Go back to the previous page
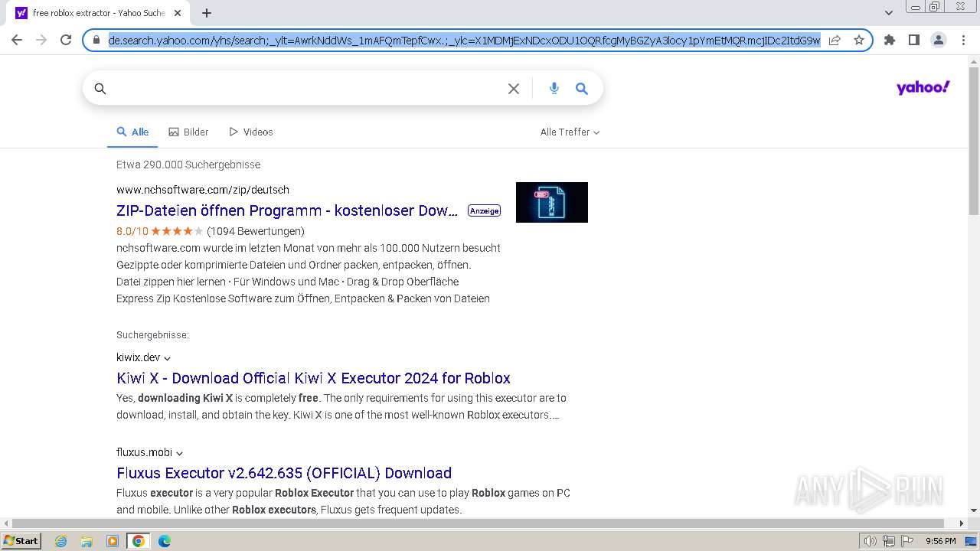The width and height of the screenshot is (980, 551). click(17, 40)
